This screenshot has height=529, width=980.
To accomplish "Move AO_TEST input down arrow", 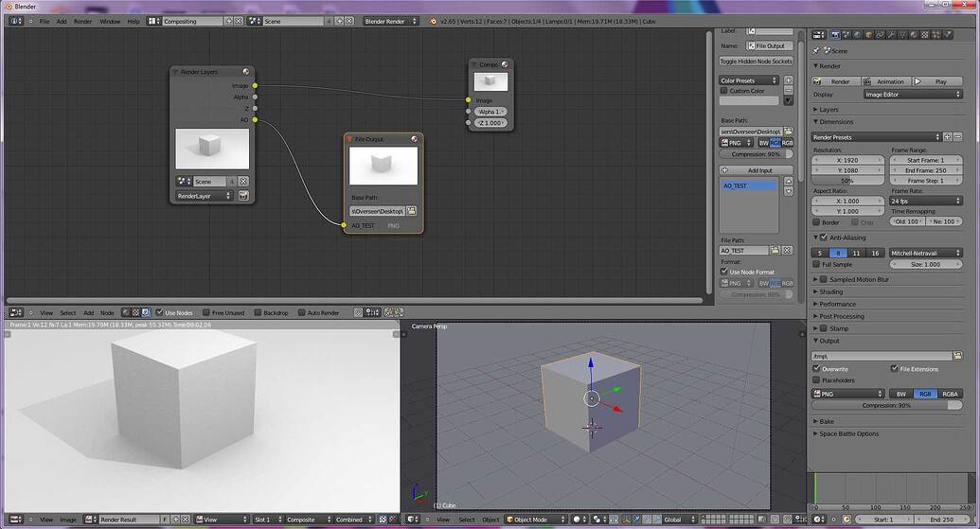I will coord(788,192).
